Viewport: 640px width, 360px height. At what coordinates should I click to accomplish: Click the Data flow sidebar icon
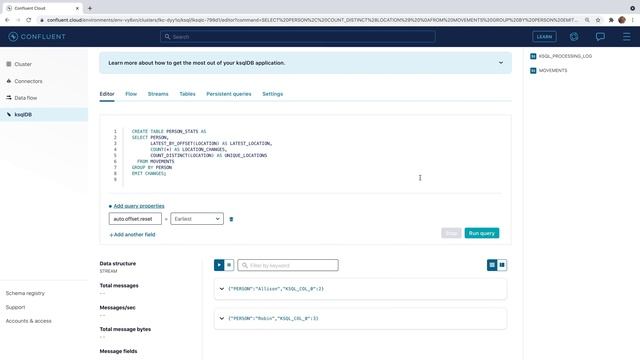9,98
